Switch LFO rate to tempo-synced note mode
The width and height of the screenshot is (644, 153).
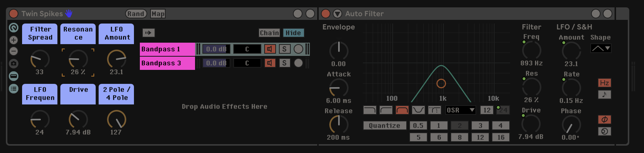pos(604,95)
